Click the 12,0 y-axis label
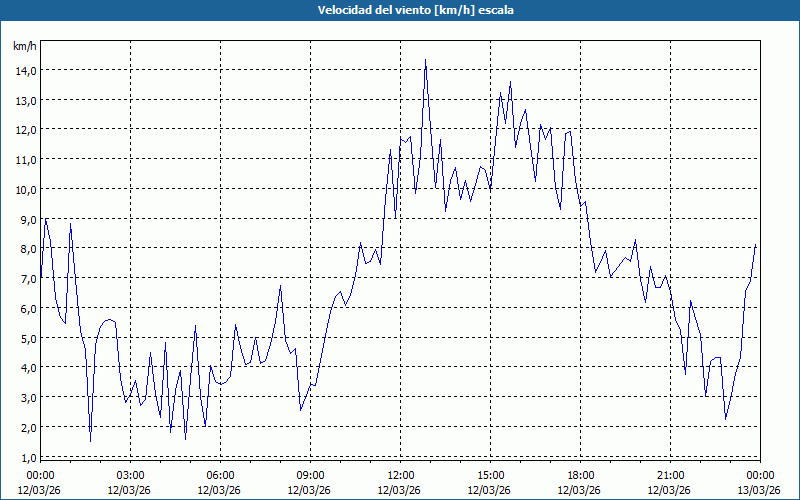Viewport: 800px width, 500px height. [x=27, y=131]
